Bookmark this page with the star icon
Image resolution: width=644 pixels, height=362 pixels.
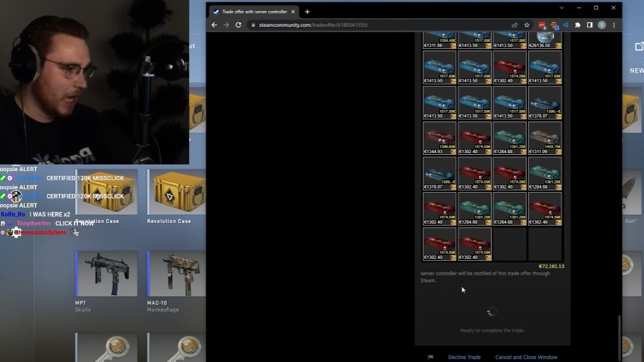[526, 25]
